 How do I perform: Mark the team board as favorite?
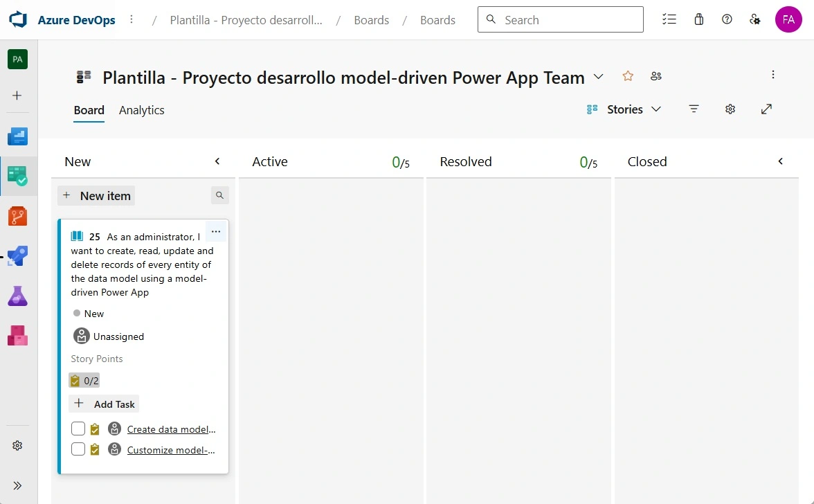628,76
